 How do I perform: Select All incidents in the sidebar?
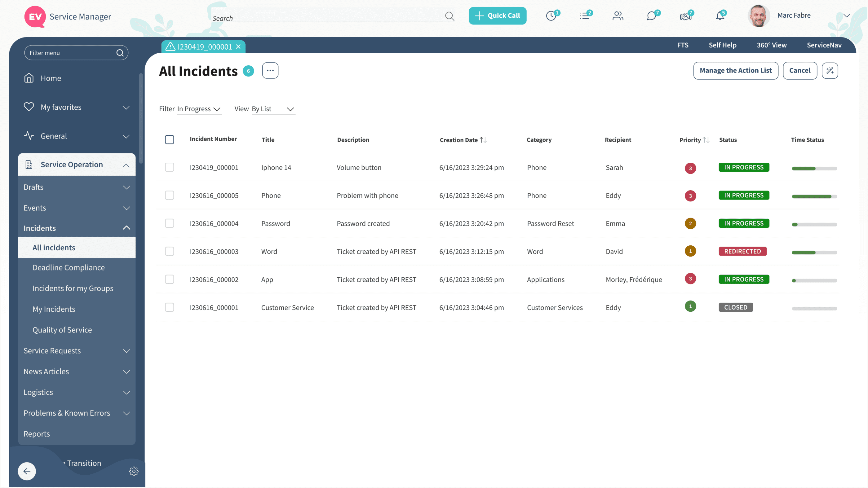pos(77,248)
